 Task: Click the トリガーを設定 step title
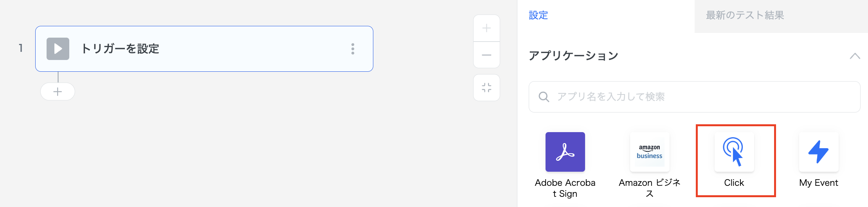click(120, 49)
